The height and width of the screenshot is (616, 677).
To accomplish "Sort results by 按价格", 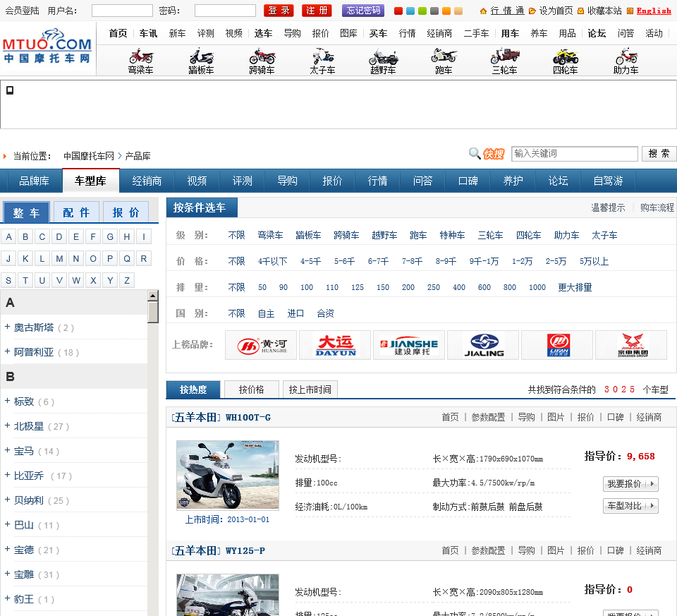I will (251, 389).
